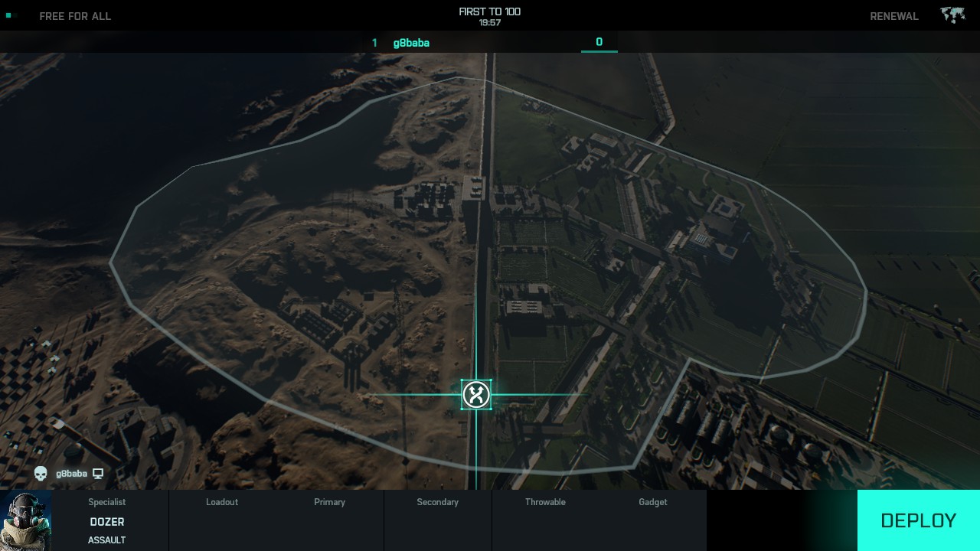Select the Secondary weapon slot
Screen dimensions: 980x551
tap(437, 520)
